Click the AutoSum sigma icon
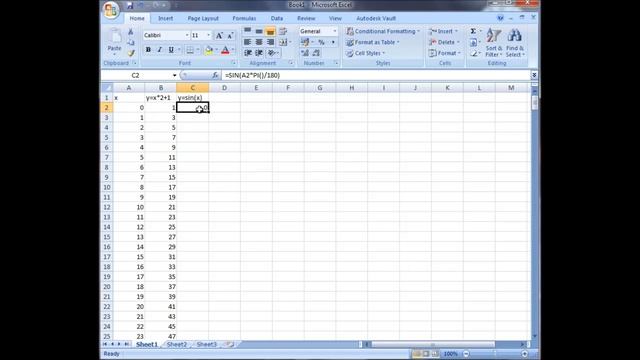 [473, 31]
